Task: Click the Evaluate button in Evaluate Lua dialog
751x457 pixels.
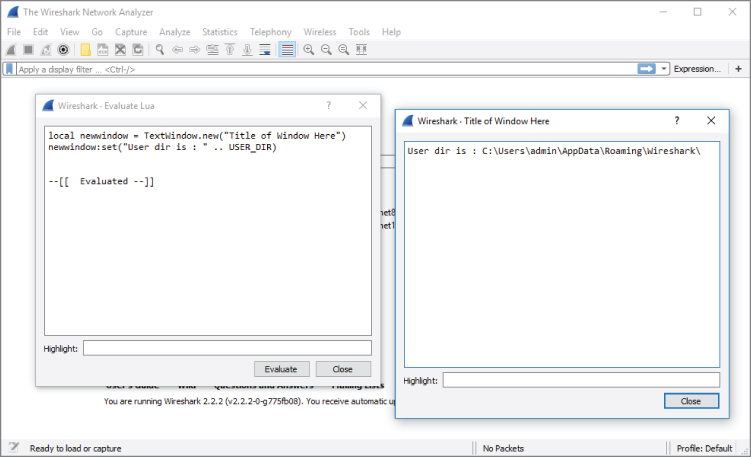Action: 282,369
